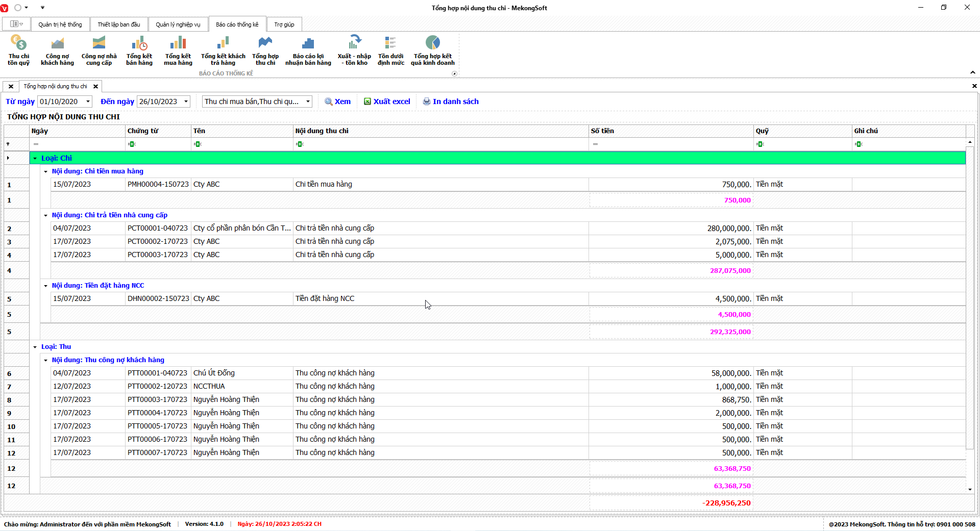This screenshot has width=980, height=531.
Task: Open the Từ ngày date dropdown
Action: pyautogui.click(x=88, y=102)
